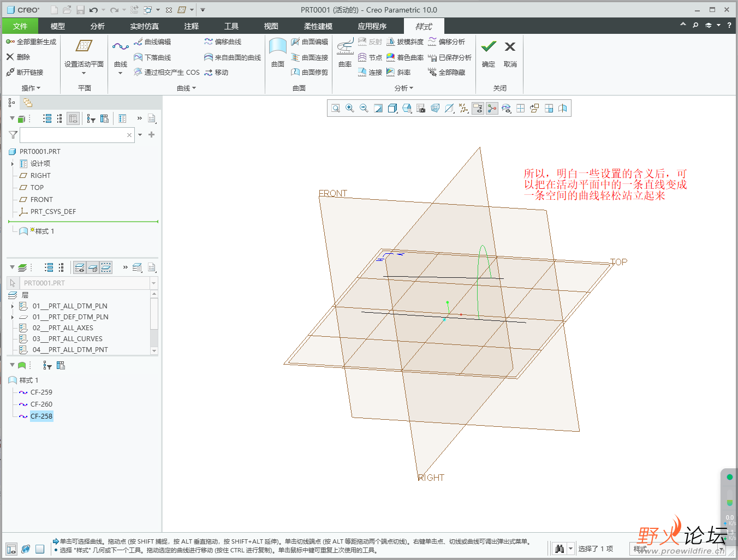Expand the 设计项 tree node

[13, 164]
